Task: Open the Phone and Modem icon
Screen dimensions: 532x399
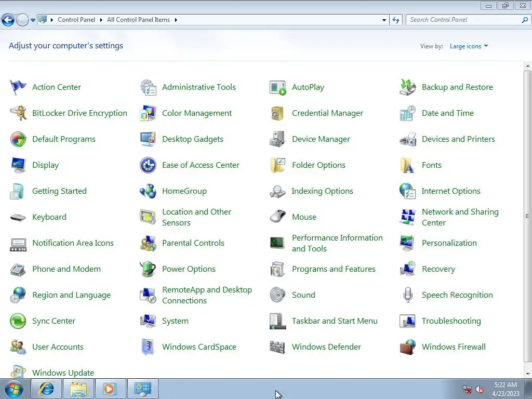Action: 18,269
